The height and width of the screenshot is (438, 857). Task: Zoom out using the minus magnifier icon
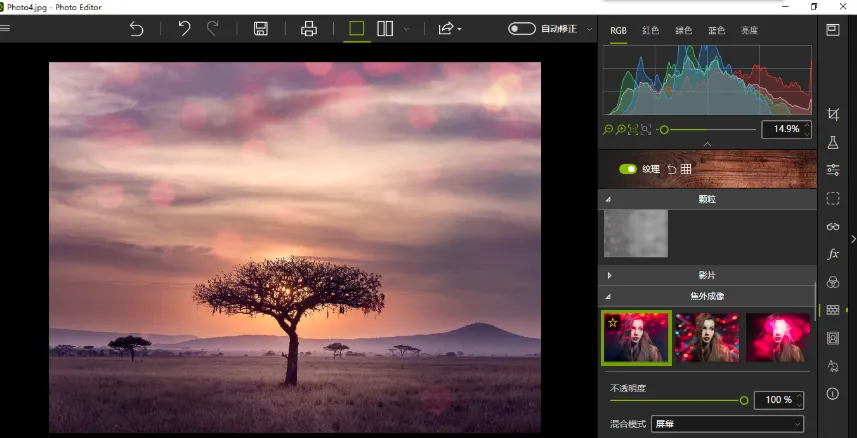coord(608,130)
